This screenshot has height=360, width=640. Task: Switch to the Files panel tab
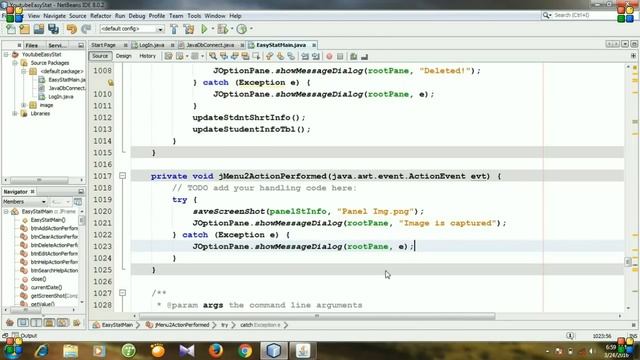[31, 45]
